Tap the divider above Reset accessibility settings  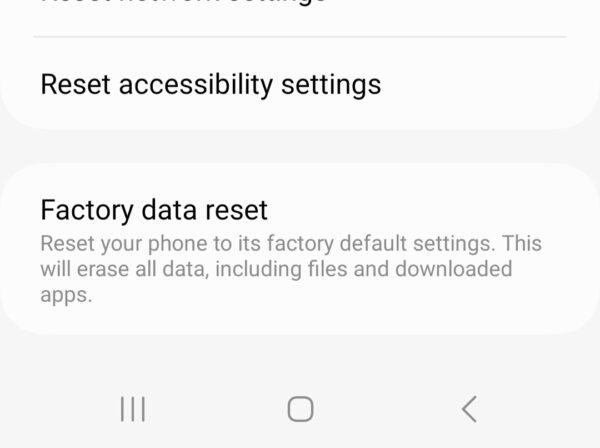pos(300,37)
